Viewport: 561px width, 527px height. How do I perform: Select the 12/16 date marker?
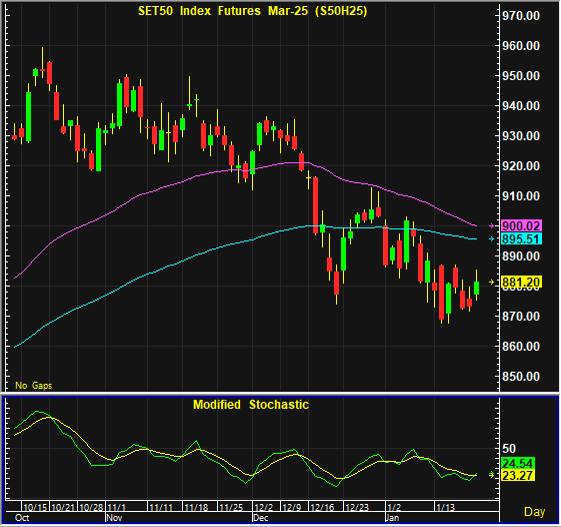tap(322, 507)
